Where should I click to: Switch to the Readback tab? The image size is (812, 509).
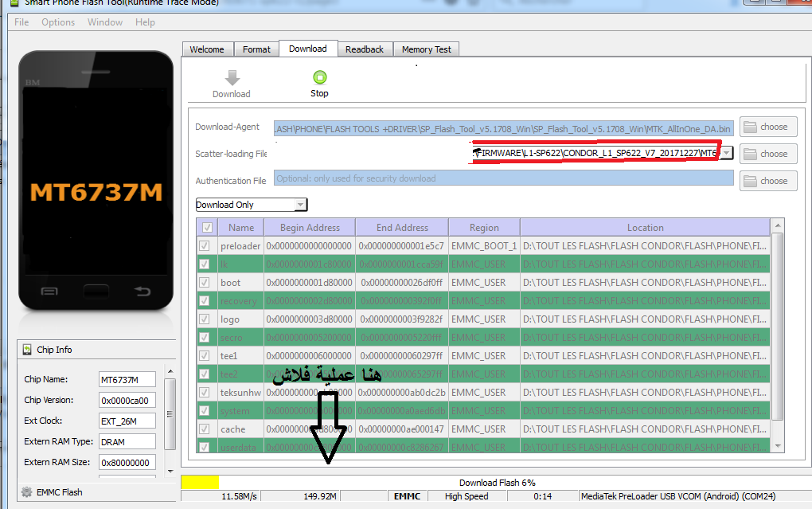(365, 49)
